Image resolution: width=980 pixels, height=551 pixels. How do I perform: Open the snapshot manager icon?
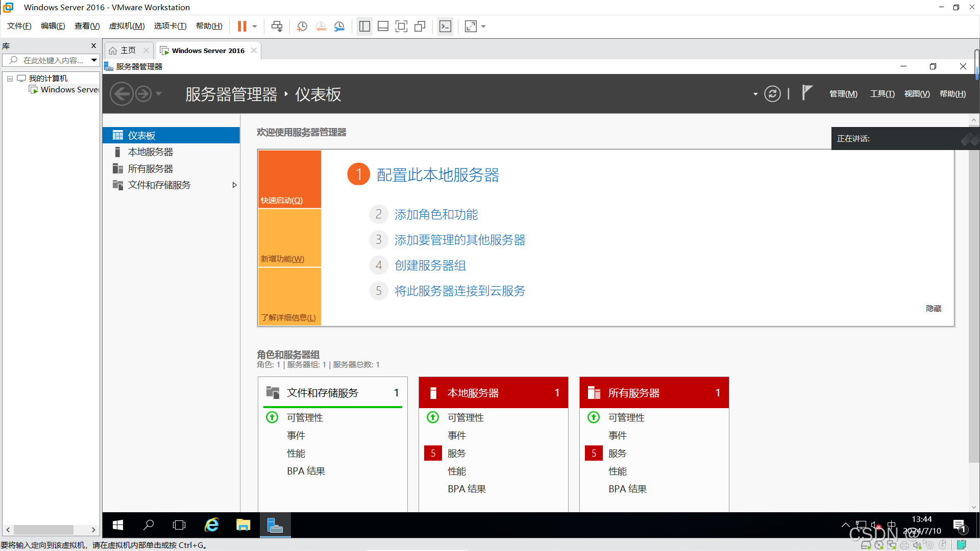tap(339, 26)
